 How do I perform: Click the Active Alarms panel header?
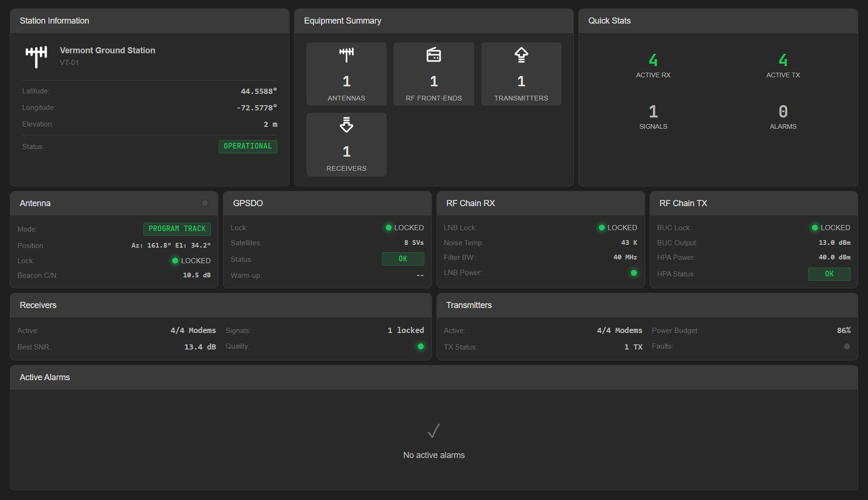point(433,377)
